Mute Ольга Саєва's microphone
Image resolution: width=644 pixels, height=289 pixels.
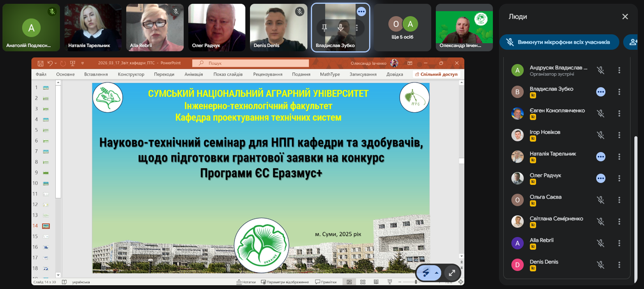click(x=600, y=200)
